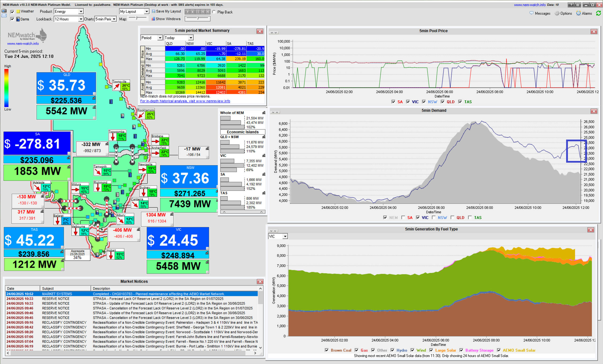Open the nemreview.info historical analysis link
Viewport: 603px width, 364px height.
click(185, 101)
